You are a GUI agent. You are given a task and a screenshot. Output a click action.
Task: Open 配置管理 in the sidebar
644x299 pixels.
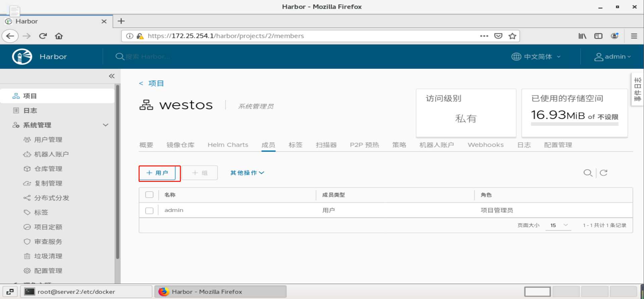pyautogui.click(x=48, y=271)
